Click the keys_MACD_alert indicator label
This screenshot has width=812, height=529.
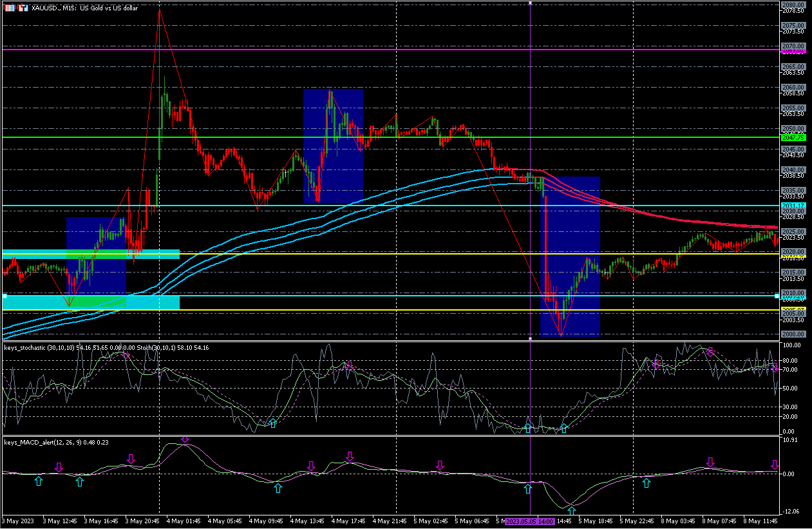click(x=40, y=443)
